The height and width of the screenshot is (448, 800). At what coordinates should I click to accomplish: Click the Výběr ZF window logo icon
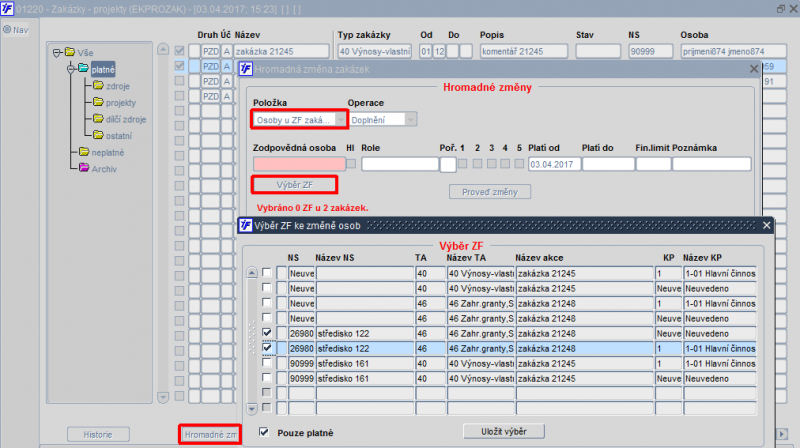[x=246, y=225]
